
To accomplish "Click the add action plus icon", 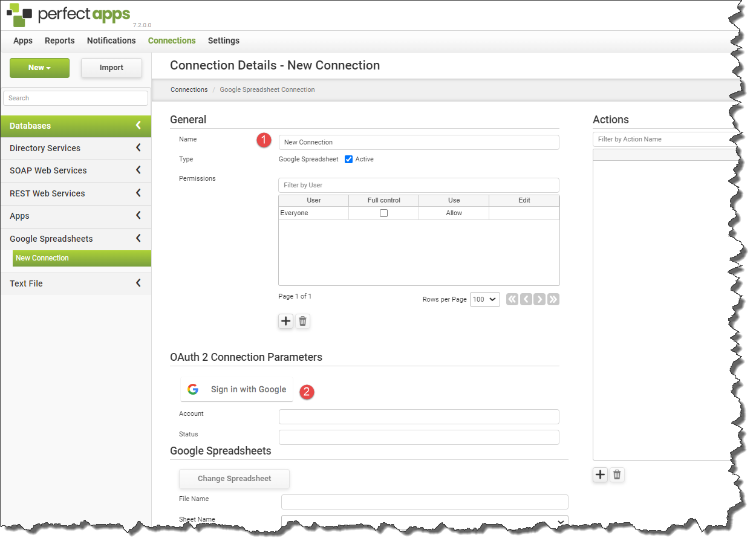I will pos(599,474).
